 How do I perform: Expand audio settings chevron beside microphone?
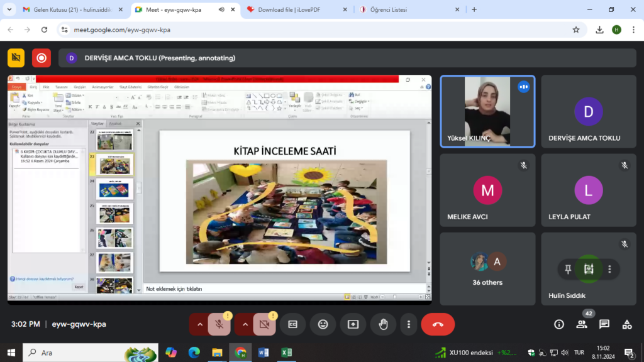click(x=200, y=324)
